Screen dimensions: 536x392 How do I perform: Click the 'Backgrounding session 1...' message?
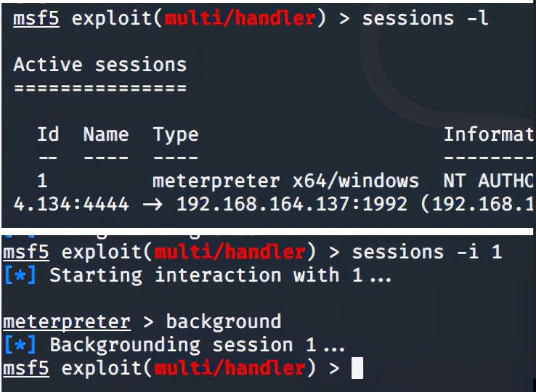point(198,345)
